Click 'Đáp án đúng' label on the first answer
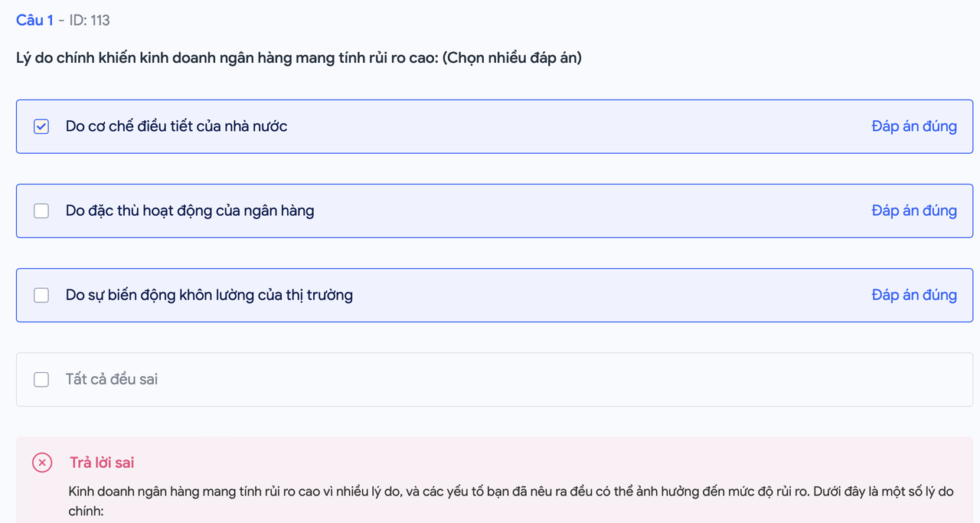Image resolution: width=980 pixels, height=523 pixels. (914, 126)
